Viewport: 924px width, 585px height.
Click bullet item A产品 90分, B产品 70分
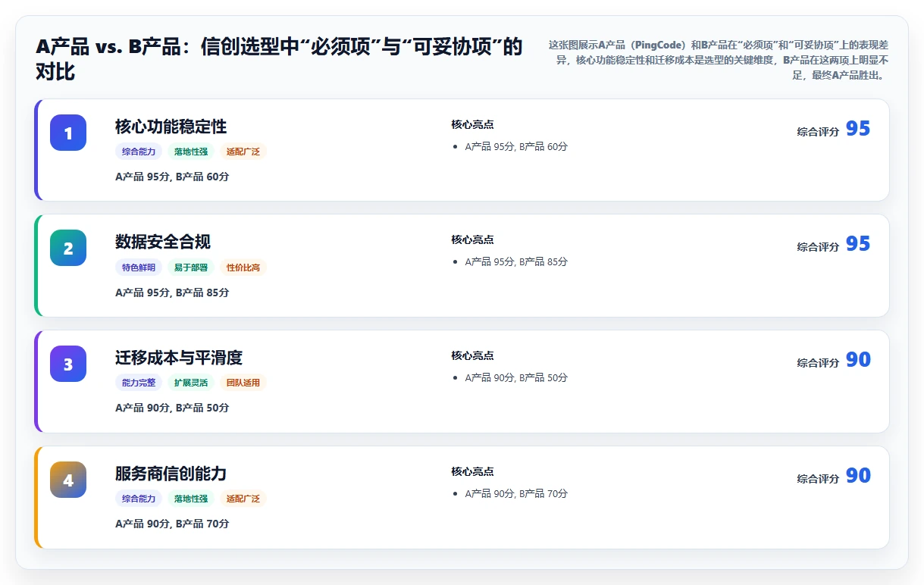516,493
